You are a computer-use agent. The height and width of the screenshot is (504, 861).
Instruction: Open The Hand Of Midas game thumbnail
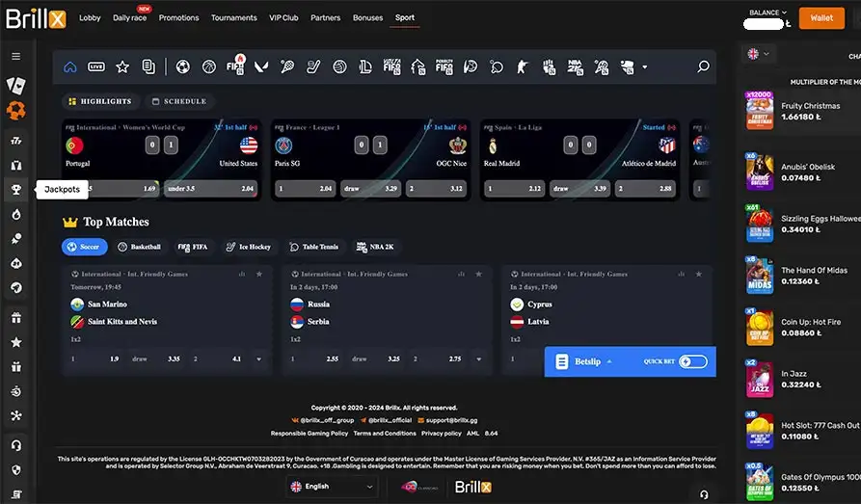(x=760, y=276)
